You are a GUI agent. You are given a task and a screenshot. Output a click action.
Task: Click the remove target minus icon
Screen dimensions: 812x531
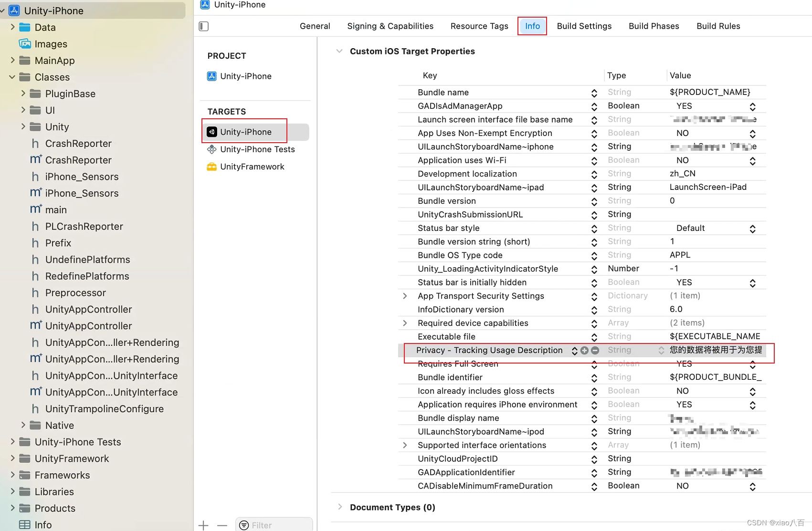(x=222, y=525)
